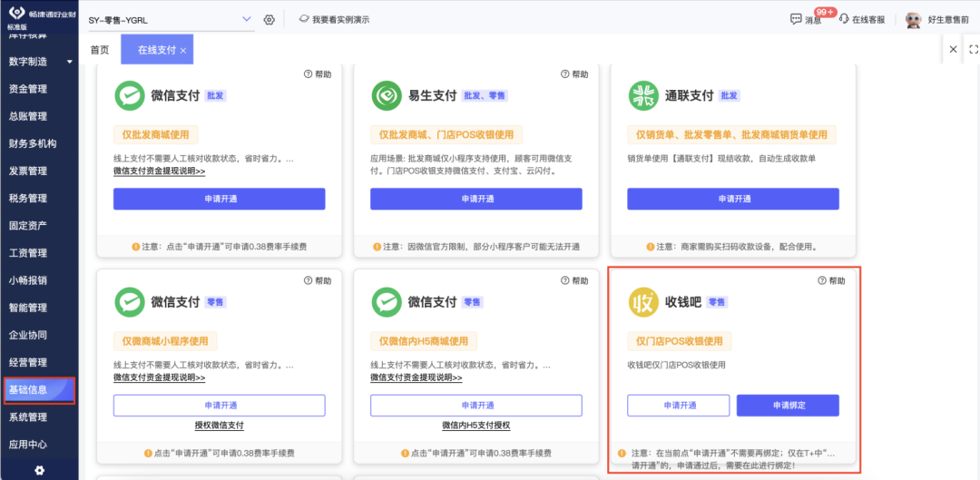Close the 在线支付 tab
980x480 pixels.
[x=183, y=51]
